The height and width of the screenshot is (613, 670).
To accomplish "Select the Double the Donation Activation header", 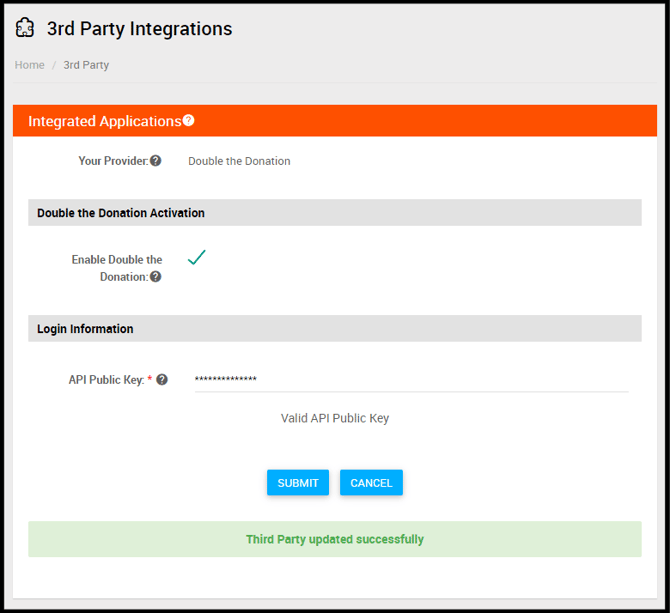I will coord(121,213).
